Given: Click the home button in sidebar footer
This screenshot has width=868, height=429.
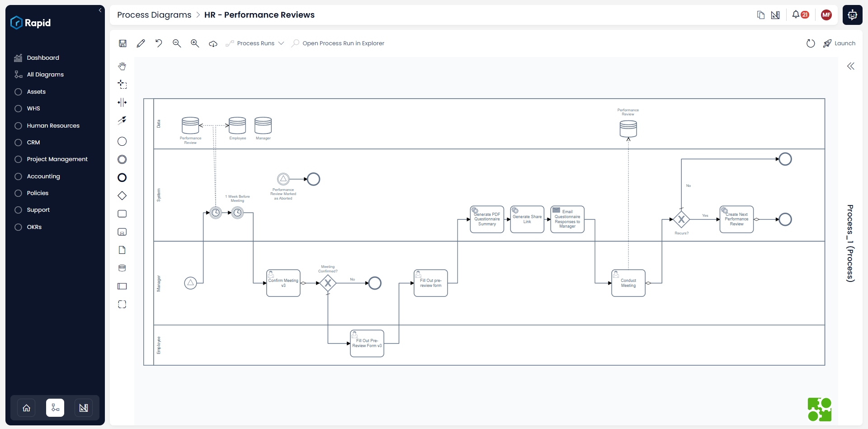Looking at the screenshot, I should click(26, 408).
